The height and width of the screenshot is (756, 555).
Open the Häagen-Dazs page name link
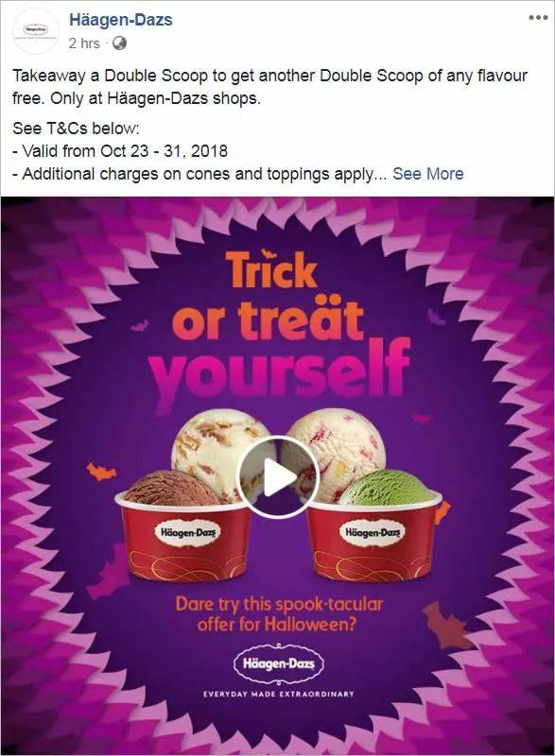[120, 20]
